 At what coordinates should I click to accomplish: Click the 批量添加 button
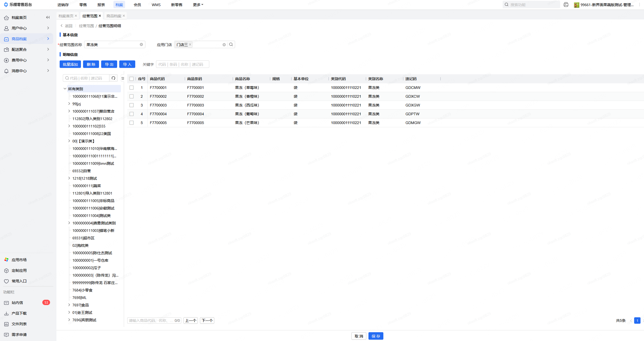click(x=70, y=64)
